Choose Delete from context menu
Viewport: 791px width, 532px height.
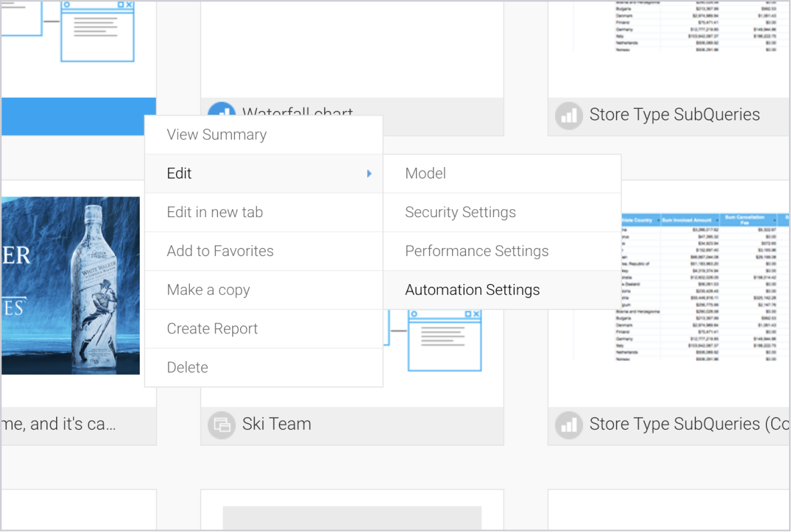click(x=187, y=368)
